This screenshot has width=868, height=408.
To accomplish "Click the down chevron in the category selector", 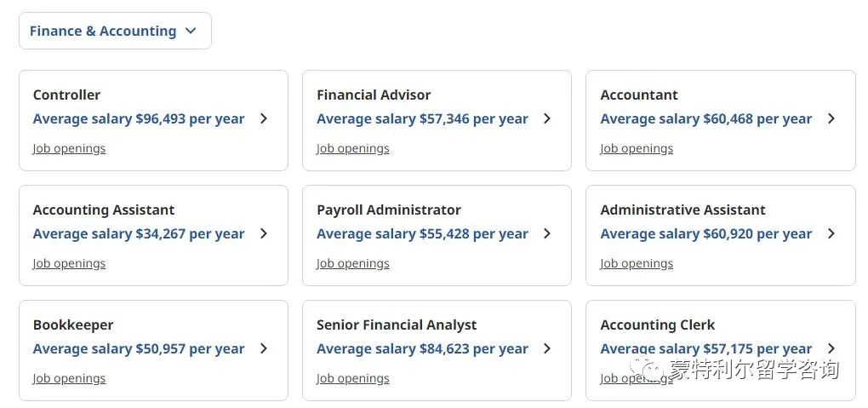I will (191, 31).
